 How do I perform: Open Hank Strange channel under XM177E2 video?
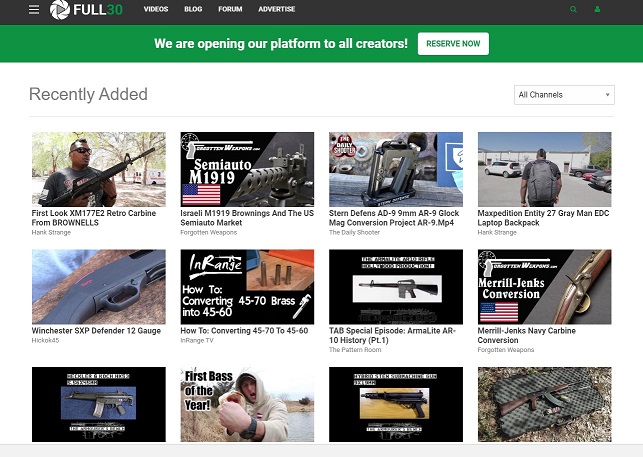tap(51, 232)
